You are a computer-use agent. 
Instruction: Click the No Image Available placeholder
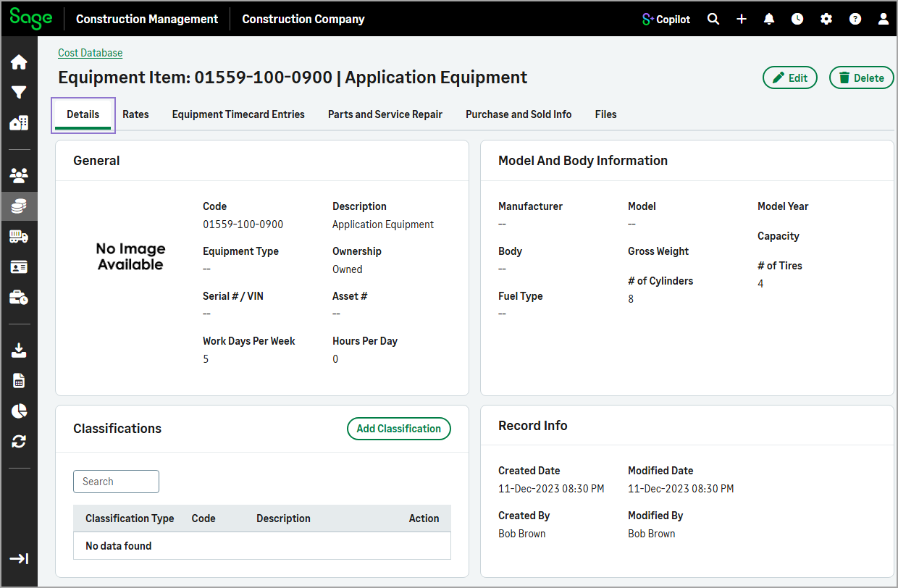point(131,257)
